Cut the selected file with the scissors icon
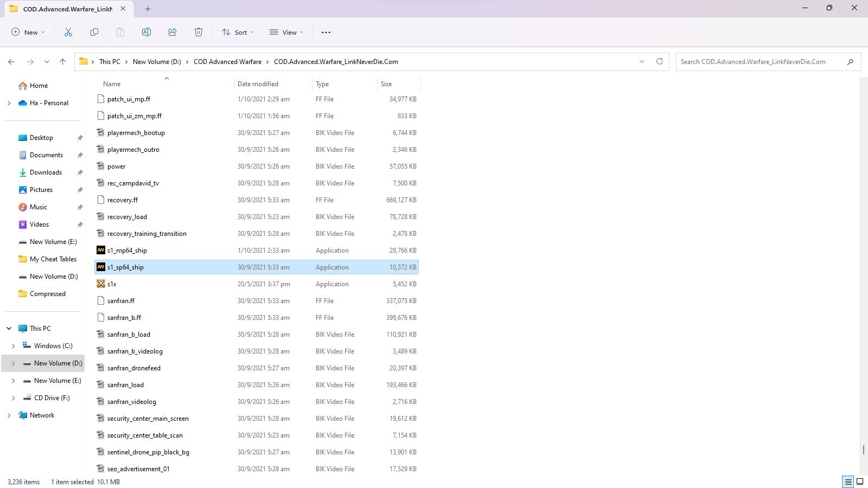Screen dimensions: 868x488 (68, 32)
